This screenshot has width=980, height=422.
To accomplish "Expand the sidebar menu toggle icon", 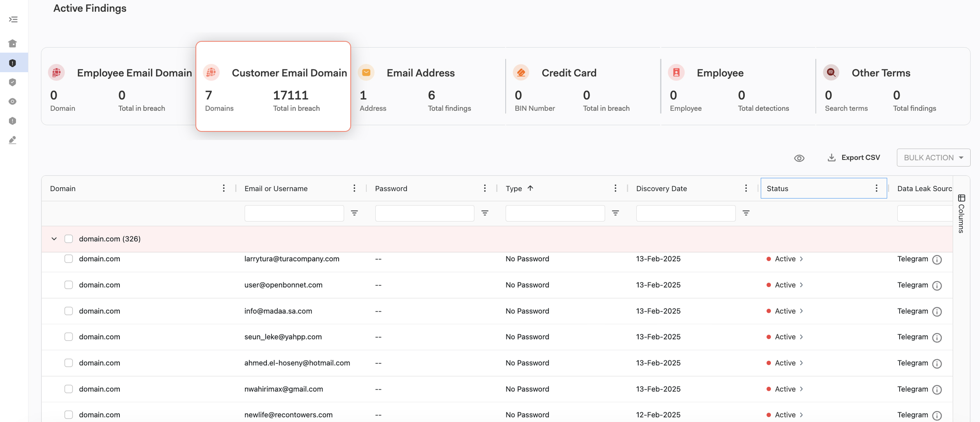I will (13, 20).
